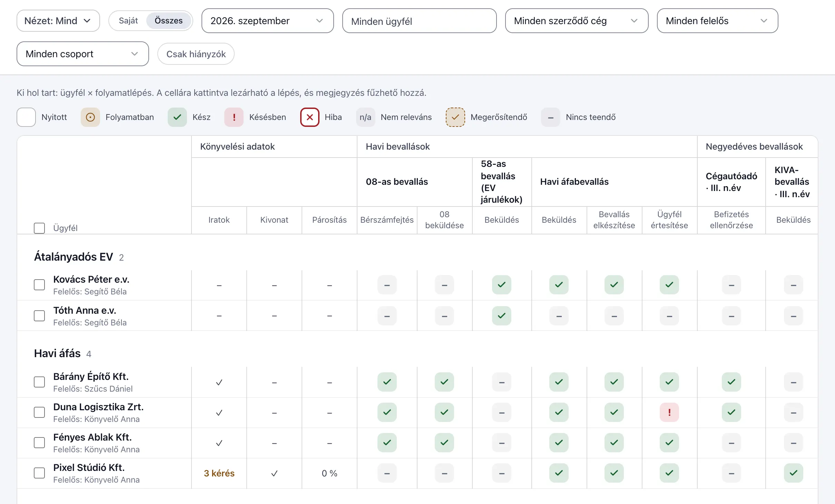Click Pixel Stúdió's Kivonat checkmark

pyautogui.click(x=274, y=473)
